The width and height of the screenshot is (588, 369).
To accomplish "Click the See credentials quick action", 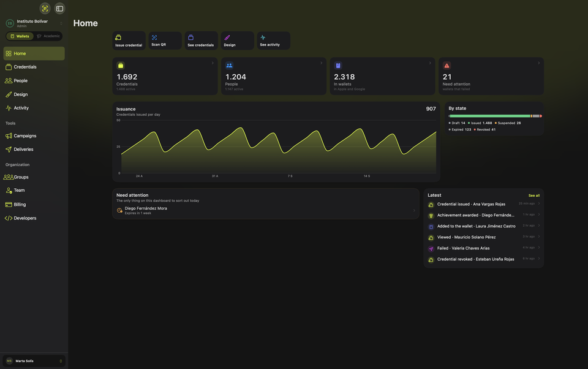I will pos(201,40).
